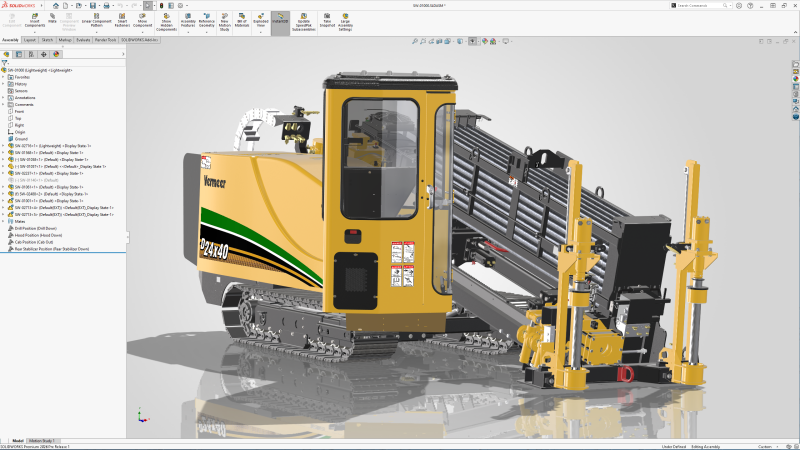
Task: Click Take Snapshot tool
Action: (327, 21)
